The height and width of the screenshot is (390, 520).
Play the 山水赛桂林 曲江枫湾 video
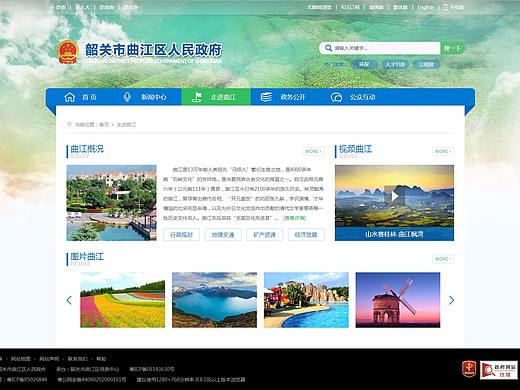[x=394, y=196]
